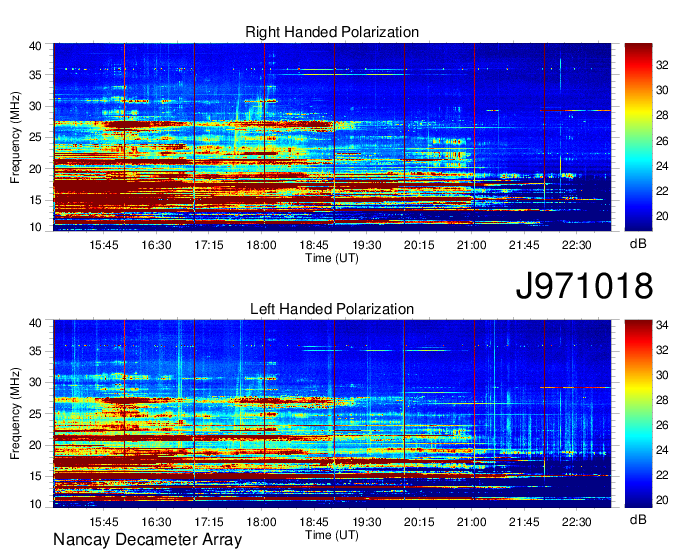Viewport: 680px width, 552px height.
Task: Click the 34 value on Left Handed color scale
Action: (x=662, y=325)
